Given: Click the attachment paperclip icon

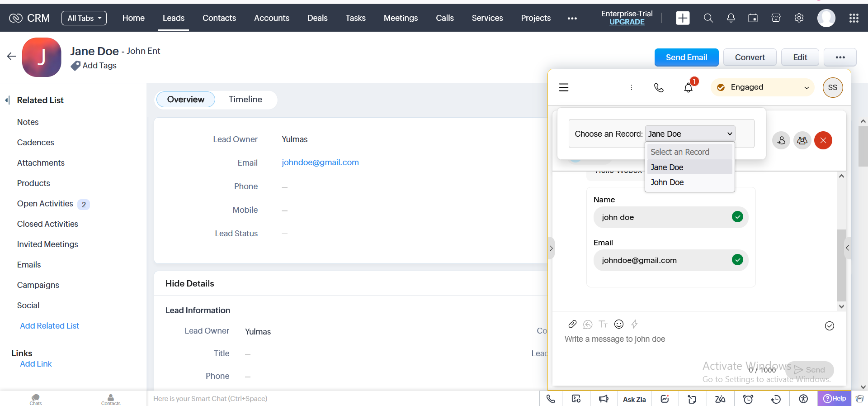Looking at the screenshot, I should 572,324.
